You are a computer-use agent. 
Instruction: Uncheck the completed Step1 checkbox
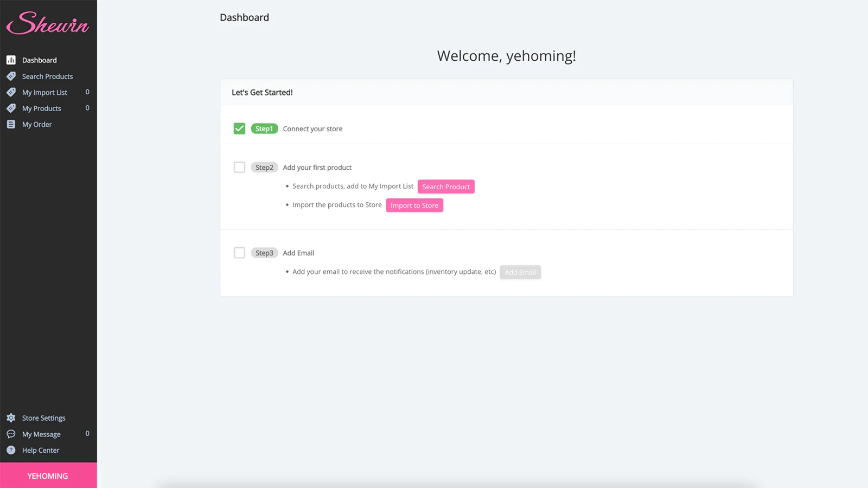pyautogui.click(x=239, y=129)
